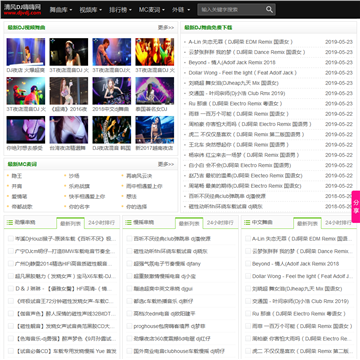
Task: Open the 新2017越南夜店 video thumbnail
Action: tap(155, 130)
